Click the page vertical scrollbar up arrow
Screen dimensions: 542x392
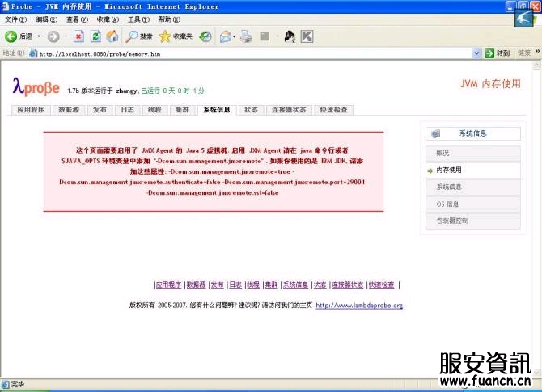[x=536, y=65]
